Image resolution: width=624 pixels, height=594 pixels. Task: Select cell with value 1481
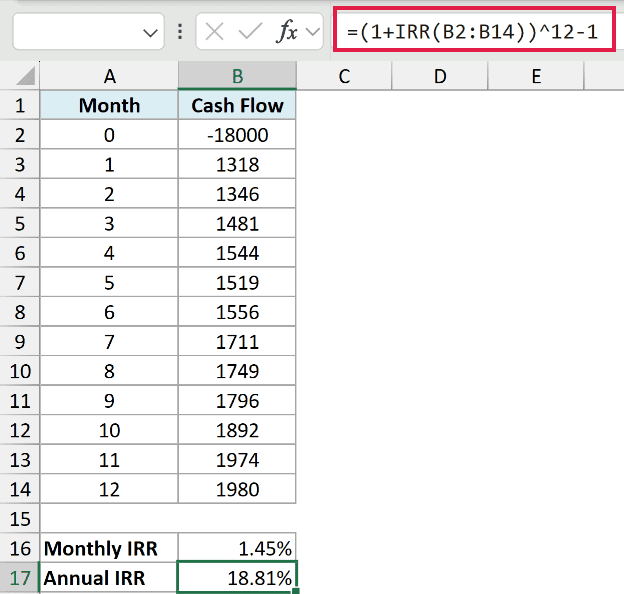click(x=237, y=223)
